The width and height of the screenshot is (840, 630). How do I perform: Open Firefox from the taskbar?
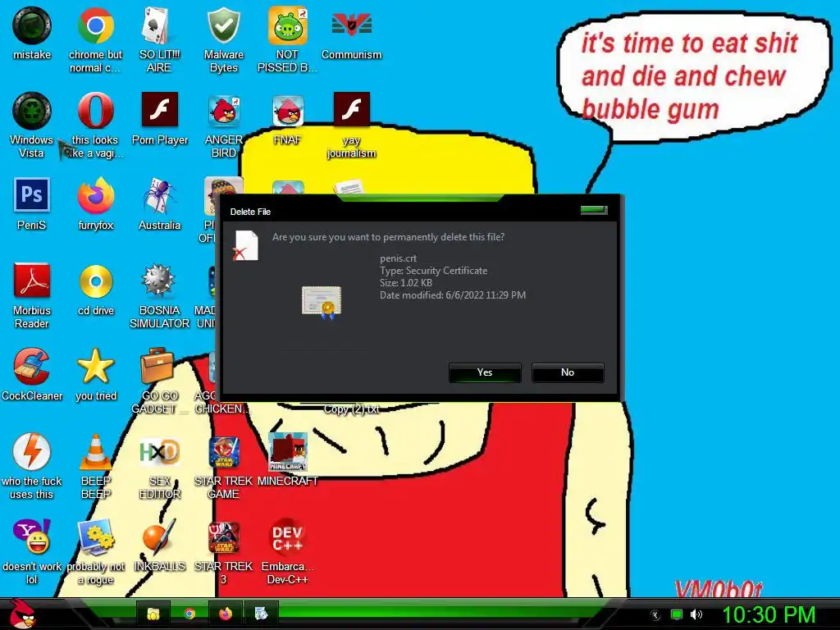(226, 614)
